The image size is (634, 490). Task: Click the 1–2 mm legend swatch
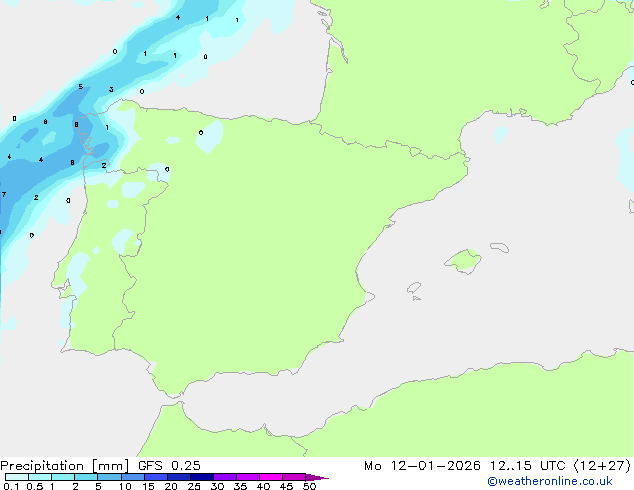(63, 477)
